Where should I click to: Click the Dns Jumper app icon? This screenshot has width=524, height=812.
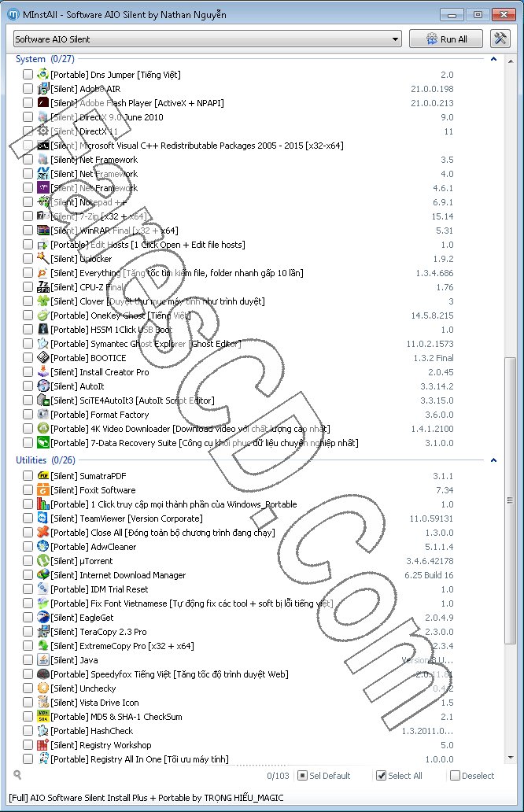pyautogui.click(x=43, y=75)
